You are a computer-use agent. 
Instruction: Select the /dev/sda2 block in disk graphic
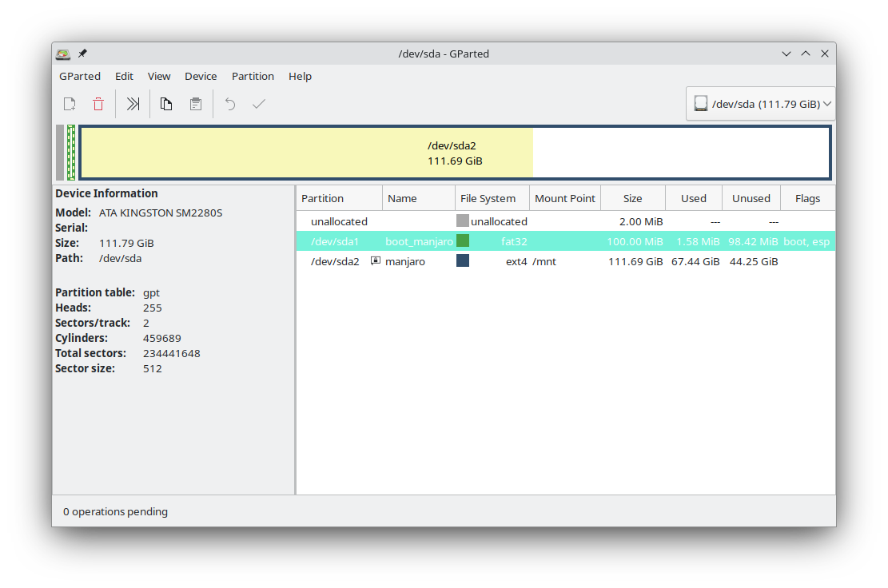point(455,153)
